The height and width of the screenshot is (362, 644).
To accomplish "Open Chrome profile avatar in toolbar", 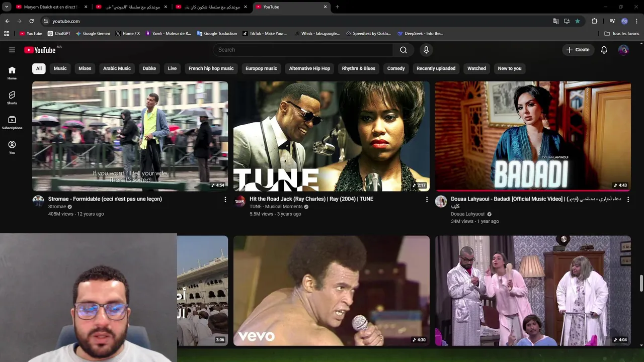I will click(624, 21).
